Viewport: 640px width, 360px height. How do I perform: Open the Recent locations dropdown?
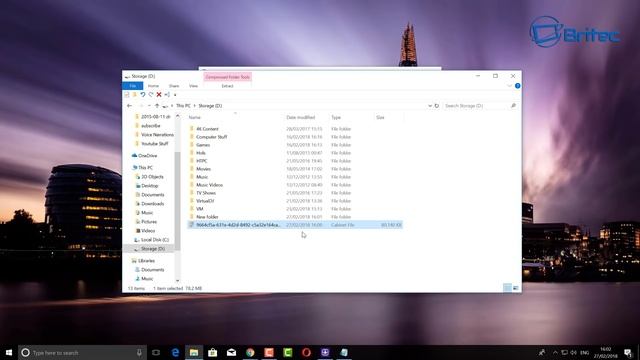pos(149,106)
